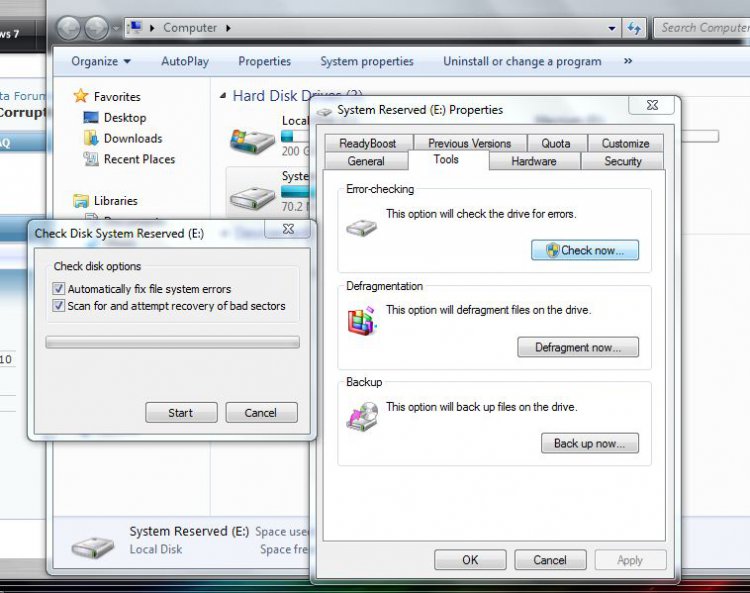This screenshot has height=593, width=750.
Task: Cancel the Check Disk dialog
Action: 261,413
